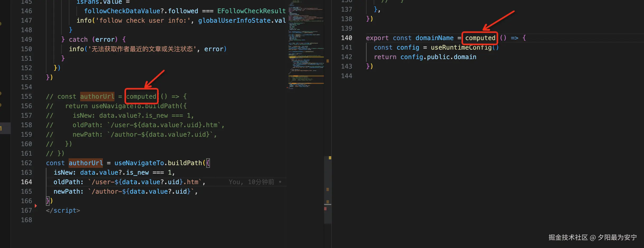Click "useNavigateTo" on line 162
644x248 pixels.
139,163
